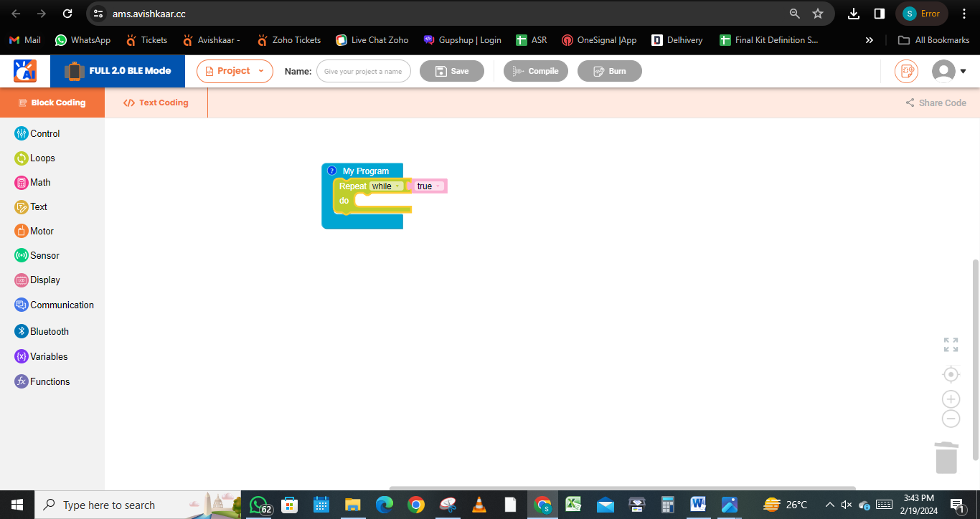Click the zoom-to-fit workspace icon
The width and height of the screenshot is (980, 519).
click(951, 345)
